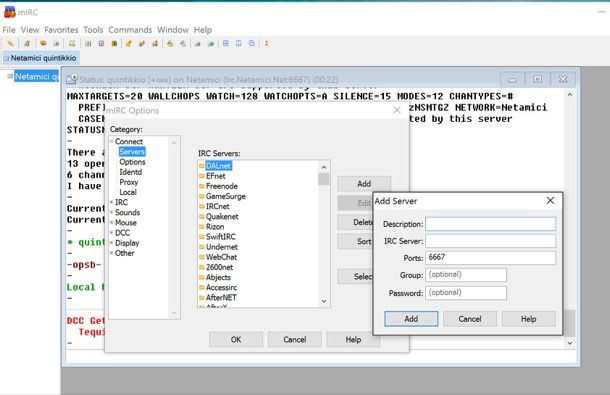Expand the IRC category in the options tree

[x=111, y=202]
